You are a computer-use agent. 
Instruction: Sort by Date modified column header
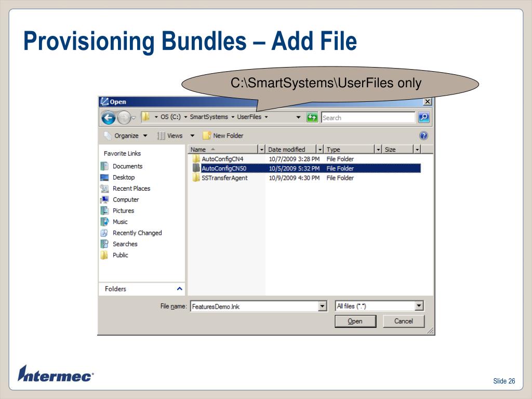pyautogui.click(x=291, y=149)
